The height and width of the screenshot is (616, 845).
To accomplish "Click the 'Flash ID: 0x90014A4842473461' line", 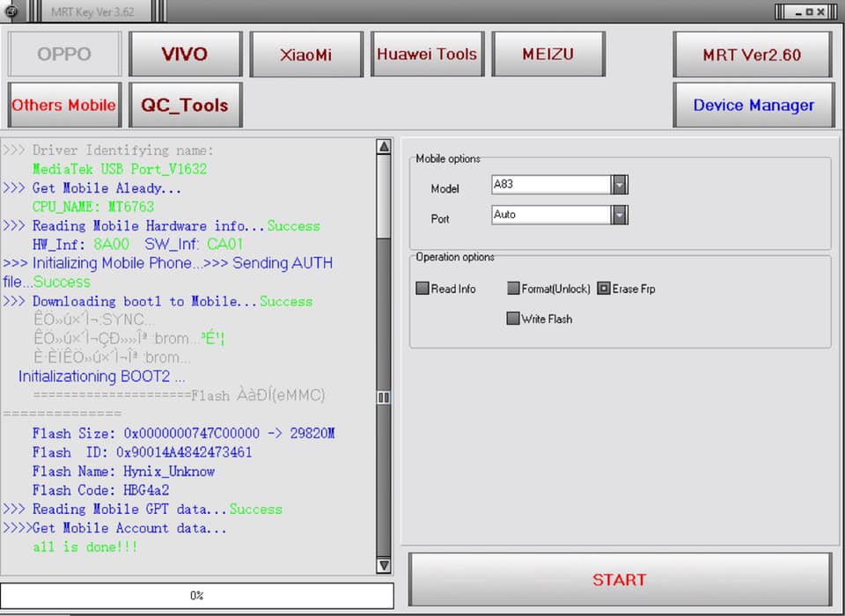I will pos(143,452).
